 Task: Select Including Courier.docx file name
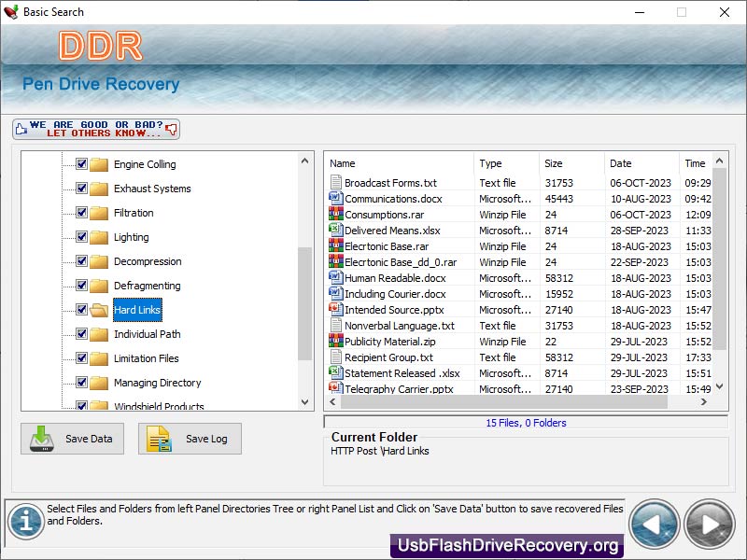click(x=395, y=294)
